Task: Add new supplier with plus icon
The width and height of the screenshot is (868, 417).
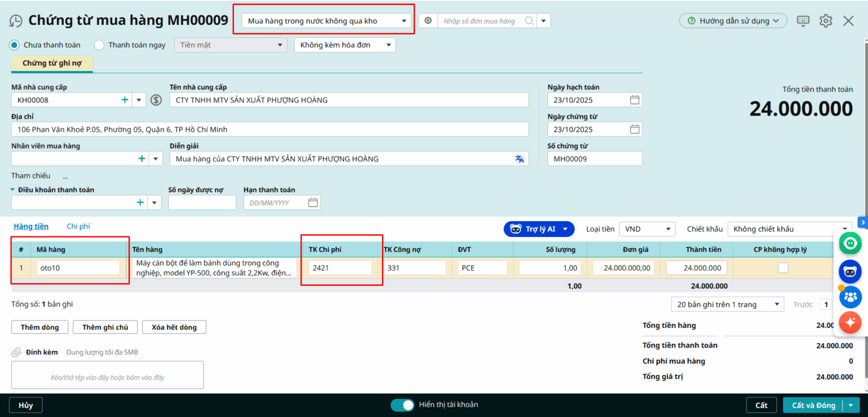Action: tap(125, 100)
